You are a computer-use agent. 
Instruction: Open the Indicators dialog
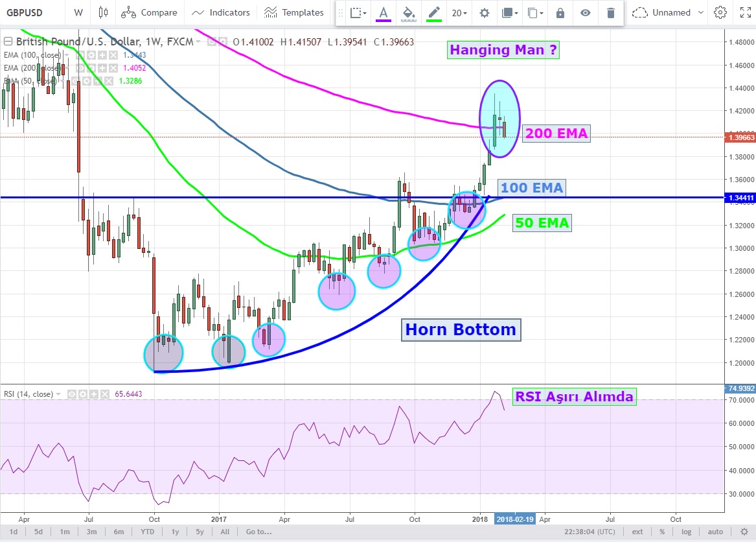click(222, 12)
